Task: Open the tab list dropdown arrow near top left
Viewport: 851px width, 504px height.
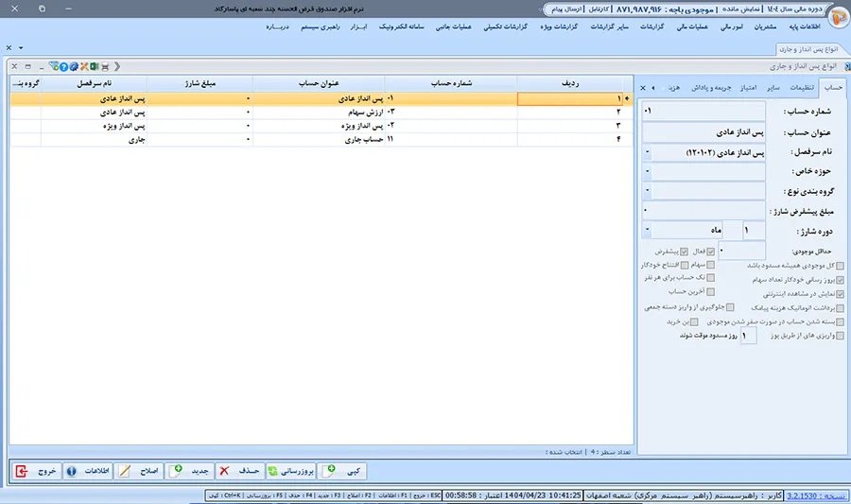Action: [x=21, y=47]
